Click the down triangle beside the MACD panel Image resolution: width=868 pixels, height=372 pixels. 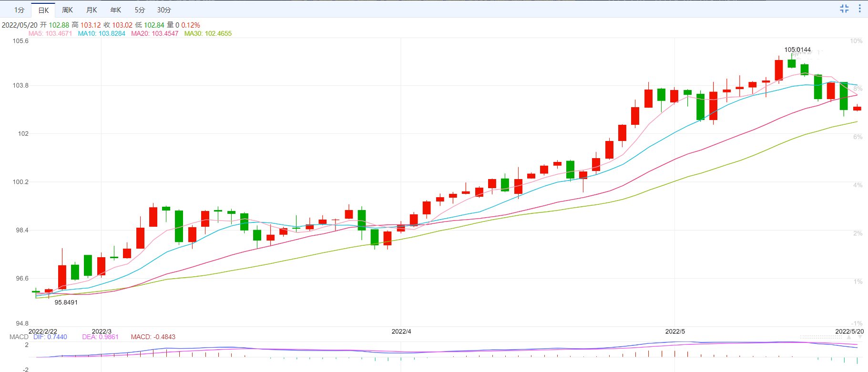(x=859, y=337)
